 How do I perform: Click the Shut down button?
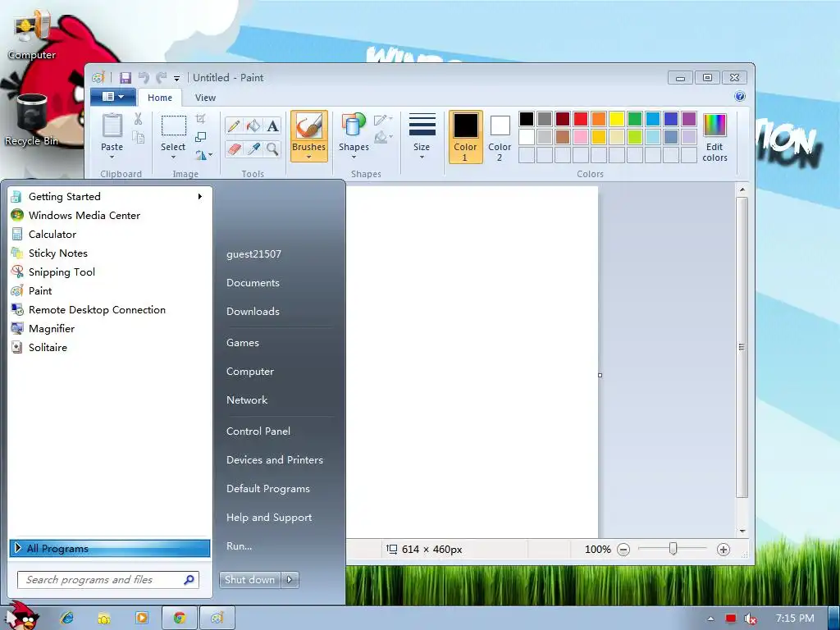(x=249, y=580)
